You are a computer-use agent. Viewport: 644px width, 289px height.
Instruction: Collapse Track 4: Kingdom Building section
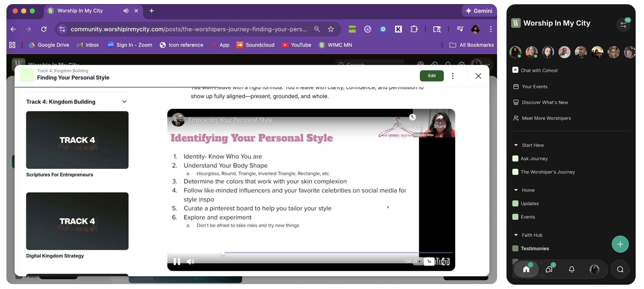pos(124,102)
